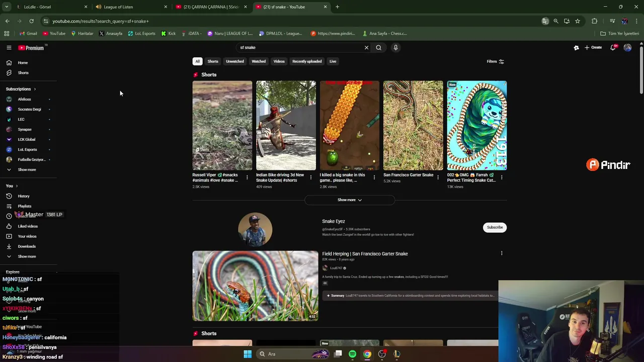Select the Watched filter chip
644x362 pixels.
tap(259, 61)
